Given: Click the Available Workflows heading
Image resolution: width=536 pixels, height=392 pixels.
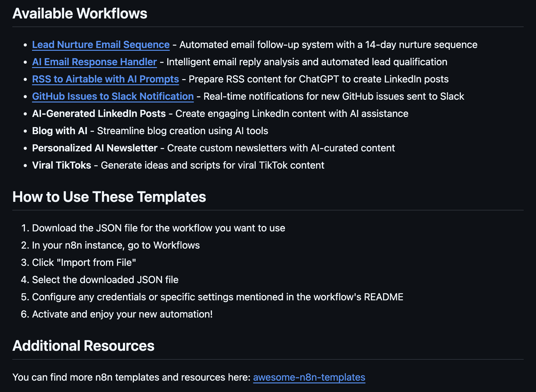Looking at the screenshot, I should 79,13.
